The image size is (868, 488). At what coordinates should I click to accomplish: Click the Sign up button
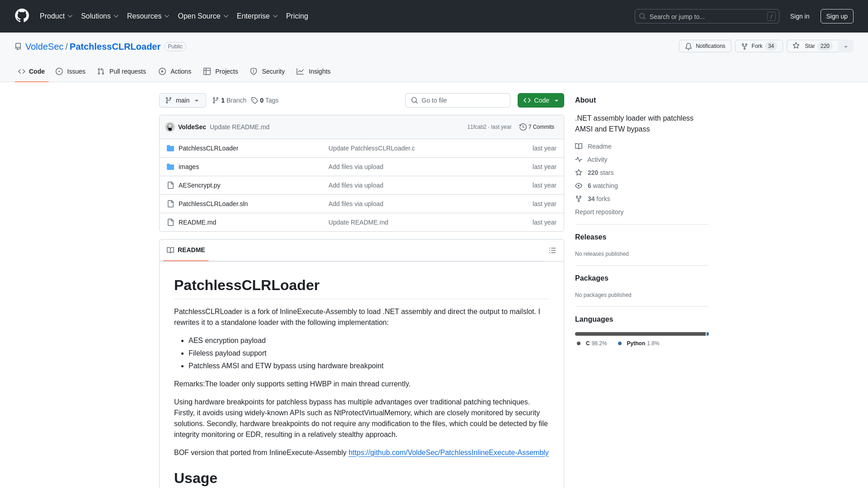[x=837, y=16]
